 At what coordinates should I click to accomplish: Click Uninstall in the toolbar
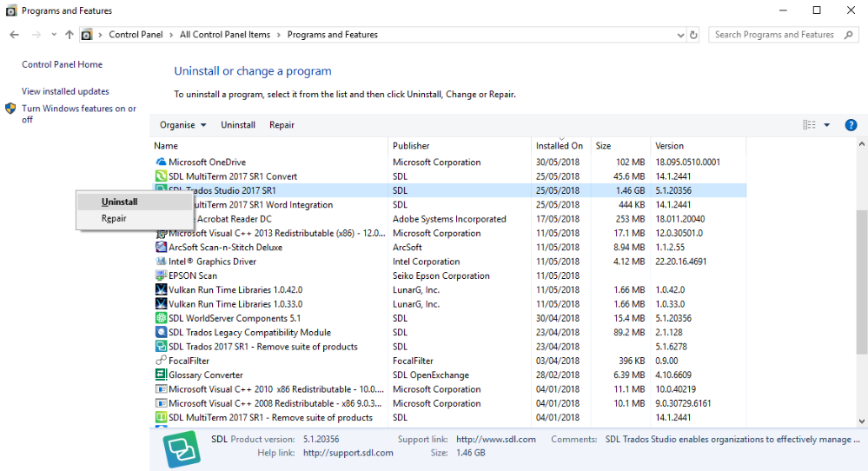click(238, 125)
